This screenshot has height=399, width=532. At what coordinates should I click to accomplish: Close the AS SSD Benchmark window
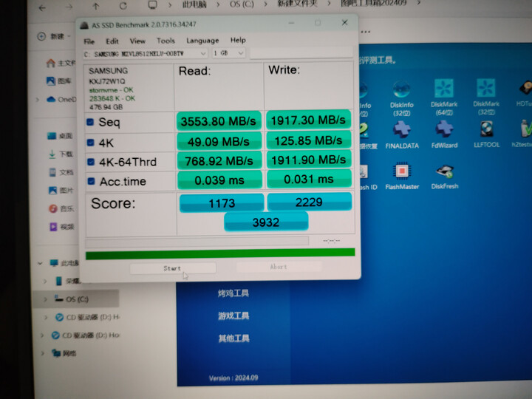[345, 22]
